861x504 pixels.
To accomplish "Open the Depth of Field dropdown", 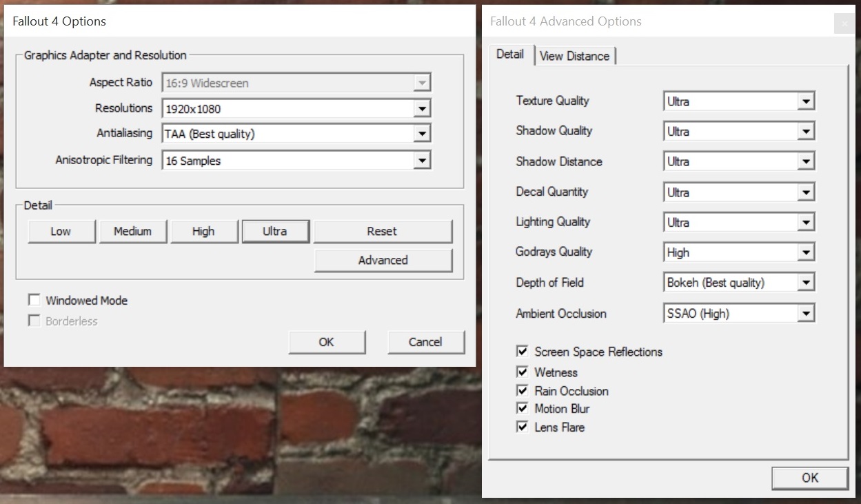I will 739,283.
